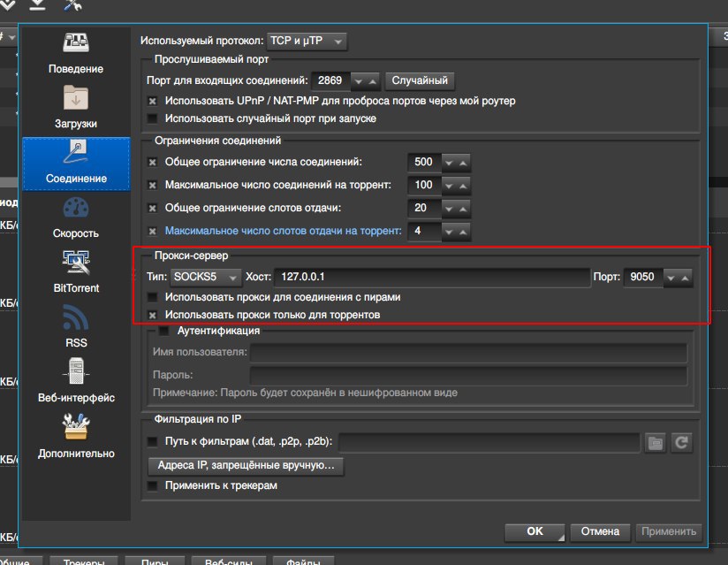Screen dimensions: 728x565
Task: Increase the proxy port 9050
Action: [685, 278]
